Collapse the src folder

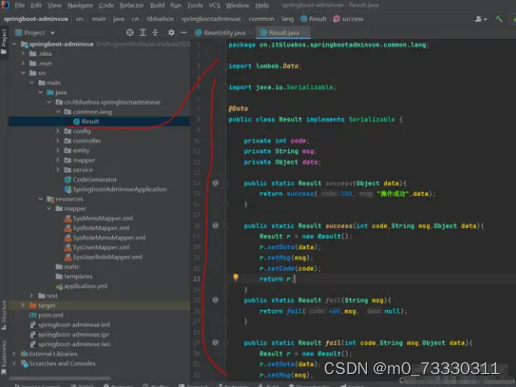23,73
